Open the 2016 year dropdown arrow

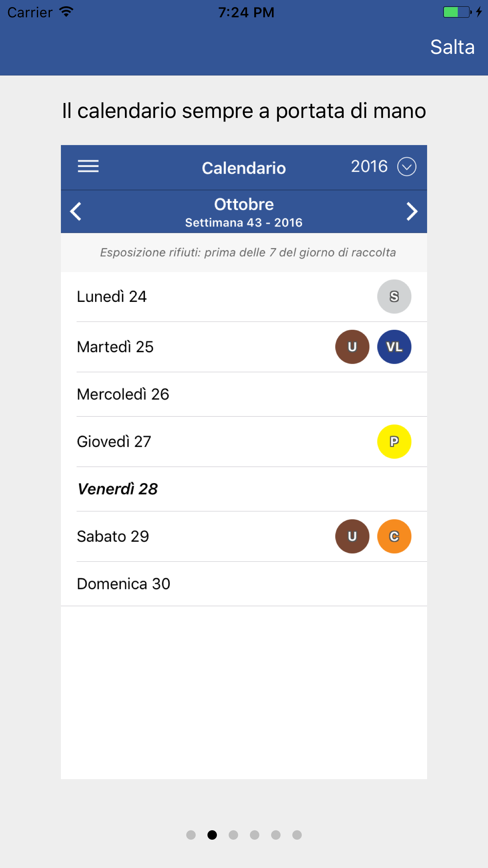pyautogui.click(x=407, y=167)
